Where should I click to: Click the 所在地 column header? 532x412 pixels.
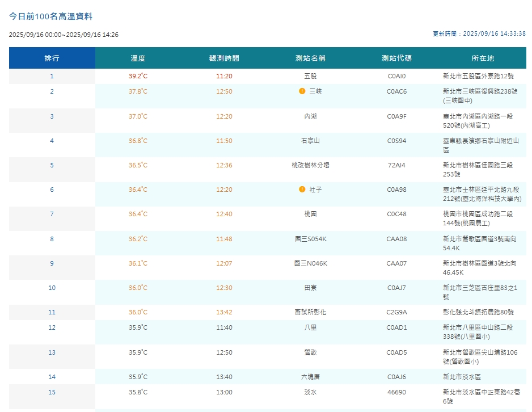point(483,58)
